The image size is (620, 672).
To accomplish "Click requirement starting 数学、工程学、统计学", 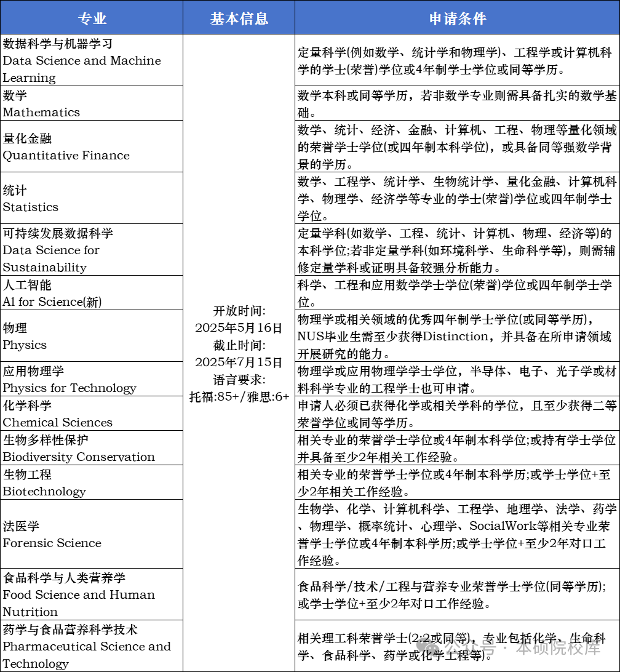I will click(457, 198).
